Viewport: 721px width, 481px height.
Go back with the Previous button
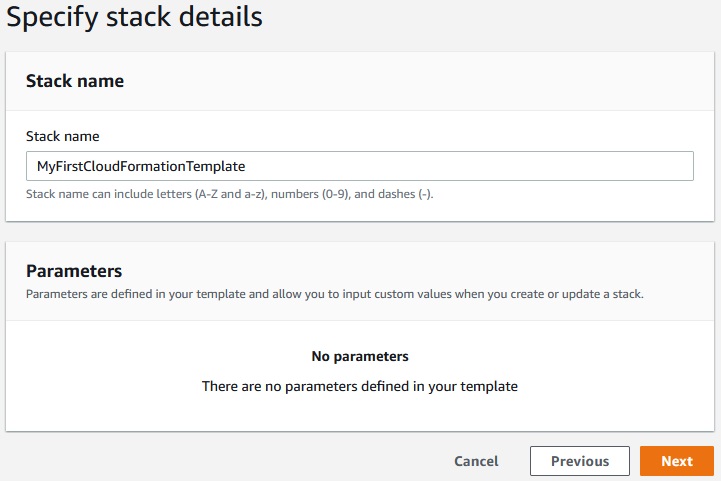click(580, 461)
